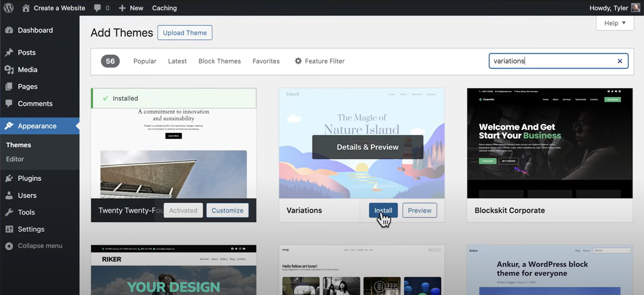Image resolution: width=644 pixels, height=295 pixels.
Task: Click the Comments speech bubble icon in sidebar
Action: point(9,103)
